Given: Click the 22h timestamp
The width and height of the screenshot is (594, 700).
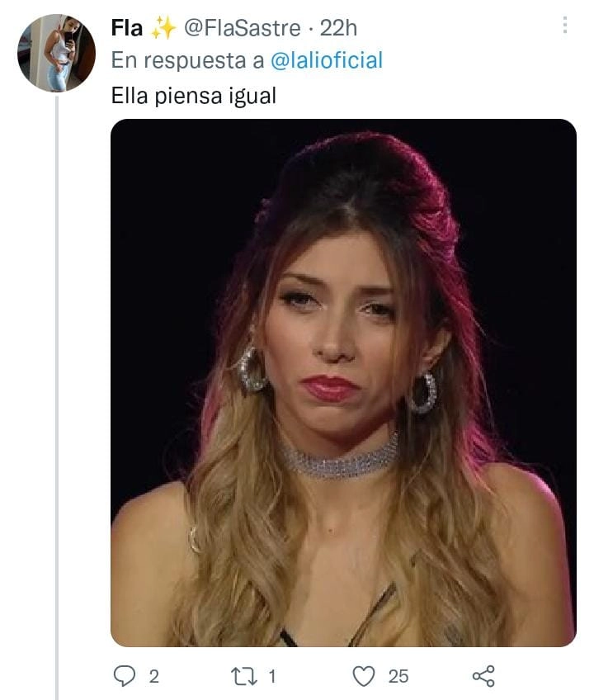Looking at the screenshot, I should click(x=339, y=28).
